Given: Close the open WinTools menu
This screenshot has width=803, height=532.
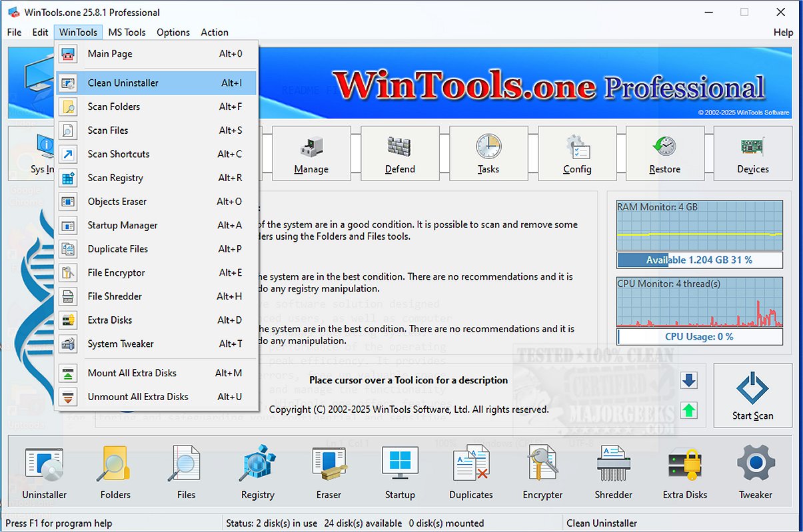Looking at the screenshot, I should pos(78,32).
